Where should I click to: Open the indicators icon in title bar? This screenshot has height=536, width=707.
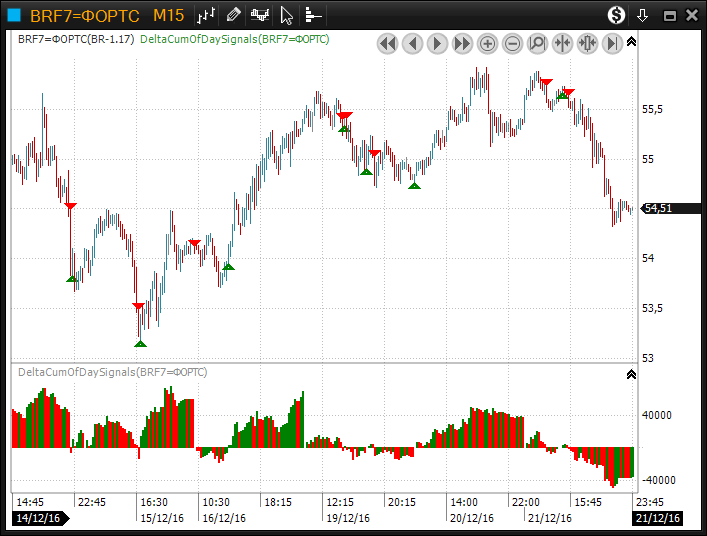(260, 16)
